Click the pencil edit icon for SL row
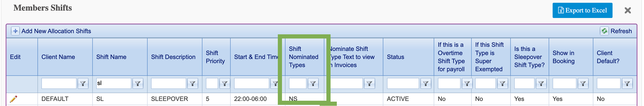Image resolution: width=644 pixels, height=106 pixels. (x=13, y=99)
